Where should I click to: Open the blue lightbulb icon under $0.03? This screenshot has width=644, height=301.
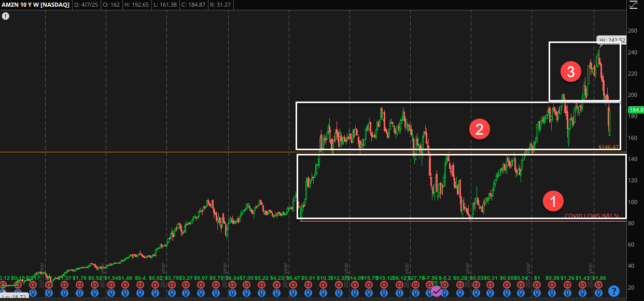pos(475,293)
